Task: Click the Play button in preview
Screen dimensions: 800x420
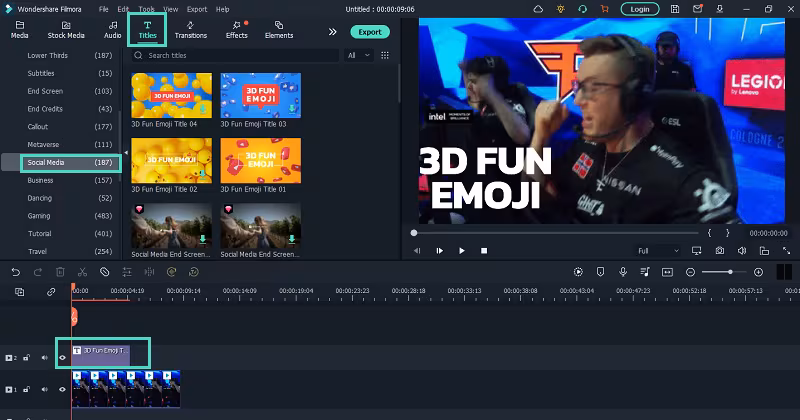Action: point(462,251)
